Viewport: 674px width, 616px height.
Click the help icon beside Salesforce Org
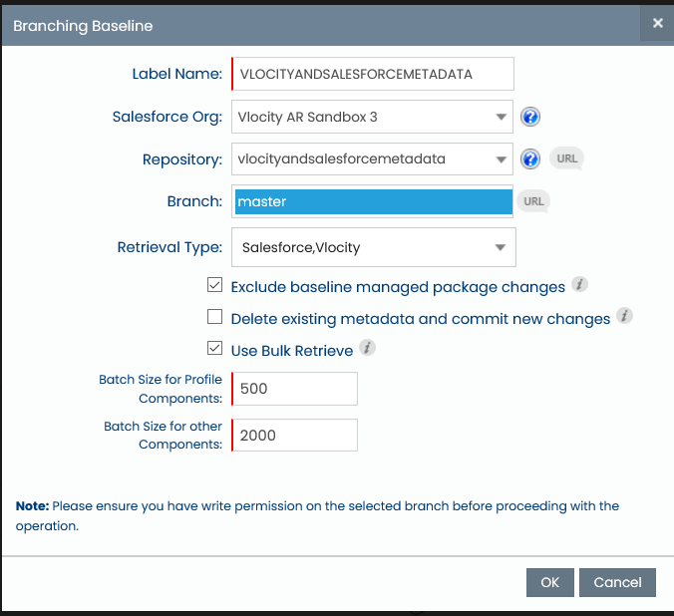click(x=530, y=117)
